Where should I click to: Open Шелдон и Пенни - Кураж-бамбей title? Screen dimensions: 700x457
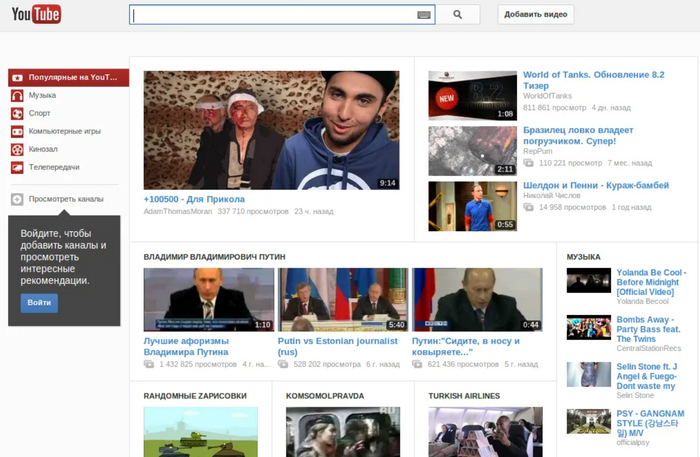click(596, 185)
